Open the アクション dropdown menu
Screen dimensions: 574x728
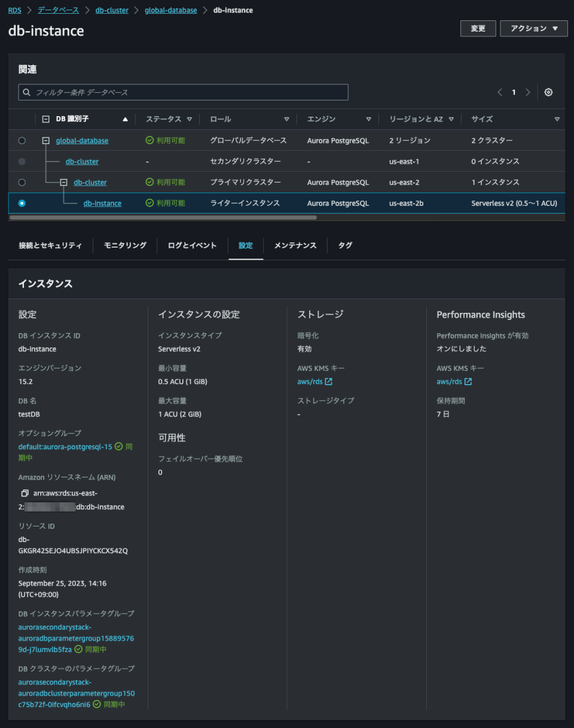533,28
